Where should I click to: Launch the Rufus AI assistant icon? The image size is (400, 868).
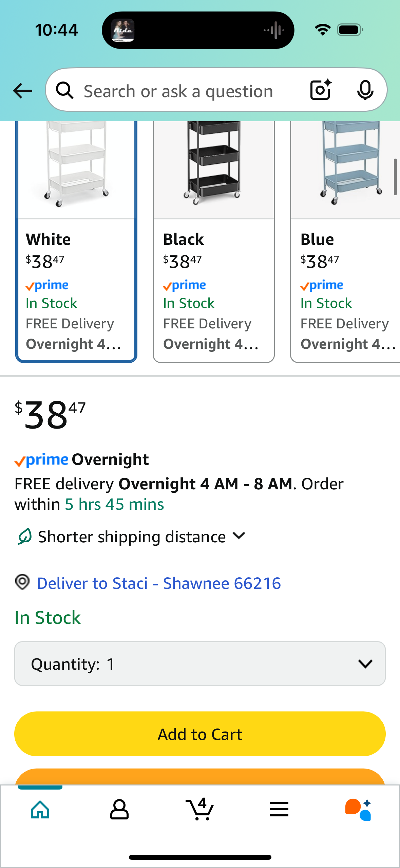[358, 809]
